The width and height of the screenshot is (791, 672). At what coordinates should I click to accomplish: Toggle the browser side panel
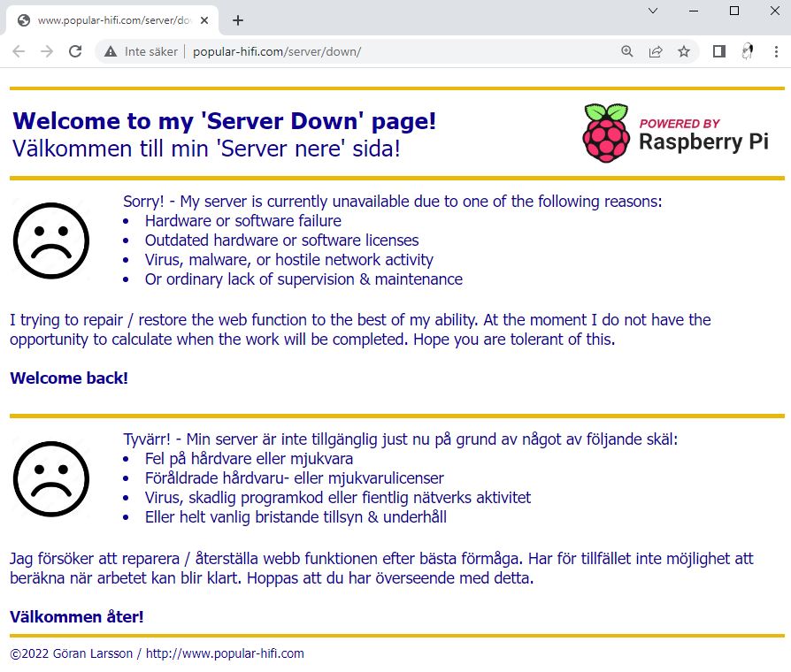point(718,51)
